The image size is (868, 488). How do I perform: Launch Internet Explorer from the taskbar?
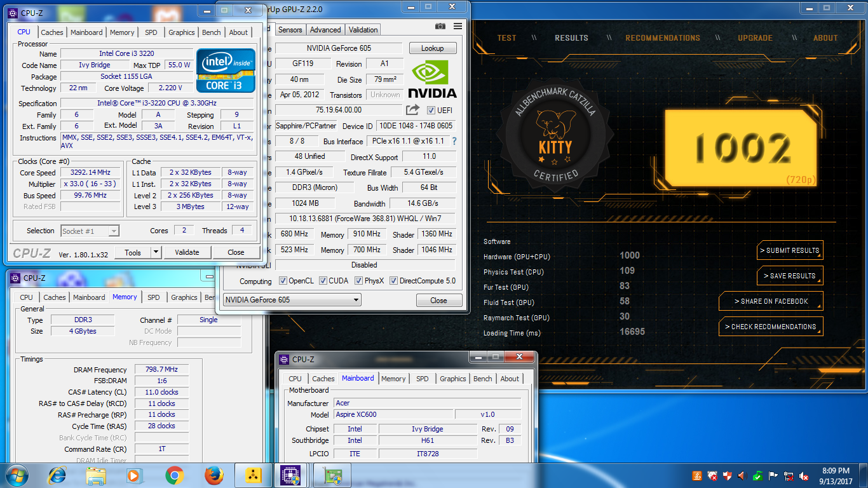(x=57, y=475)
